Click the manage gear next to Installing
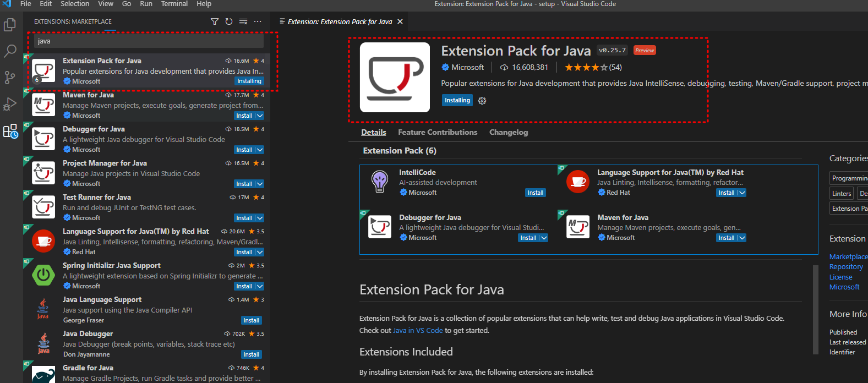 tap(482, 101)
